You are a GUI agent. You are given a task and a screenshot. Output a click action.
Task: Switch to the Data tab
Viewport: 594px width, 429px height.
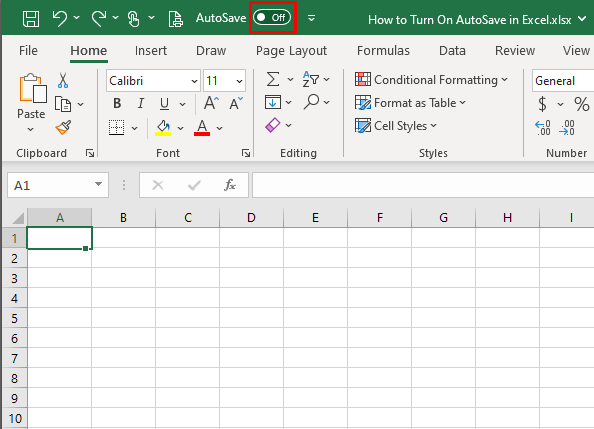(x=452, y=50)
